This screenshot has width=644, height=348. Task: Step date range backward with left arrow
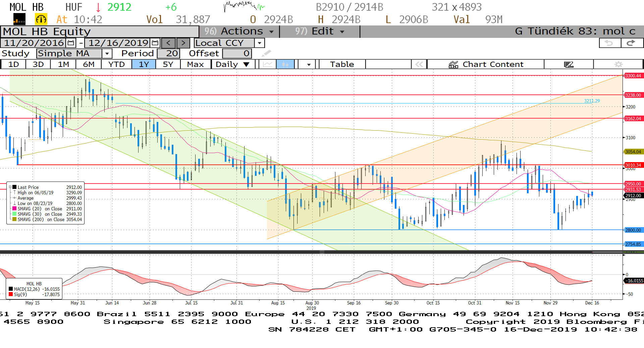(x=169, y=43)
